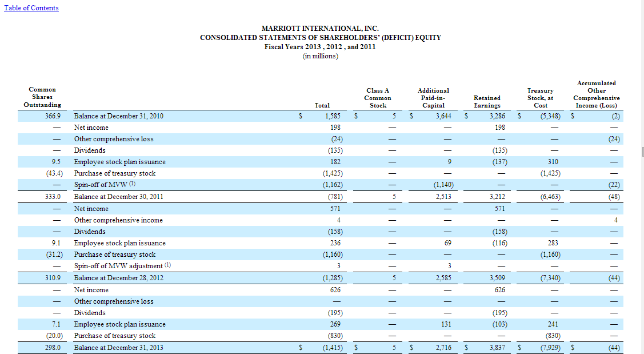Click the (31.2) treasury purchase shares value
This screenshot has height=354, width=644.
click(54, 254)
